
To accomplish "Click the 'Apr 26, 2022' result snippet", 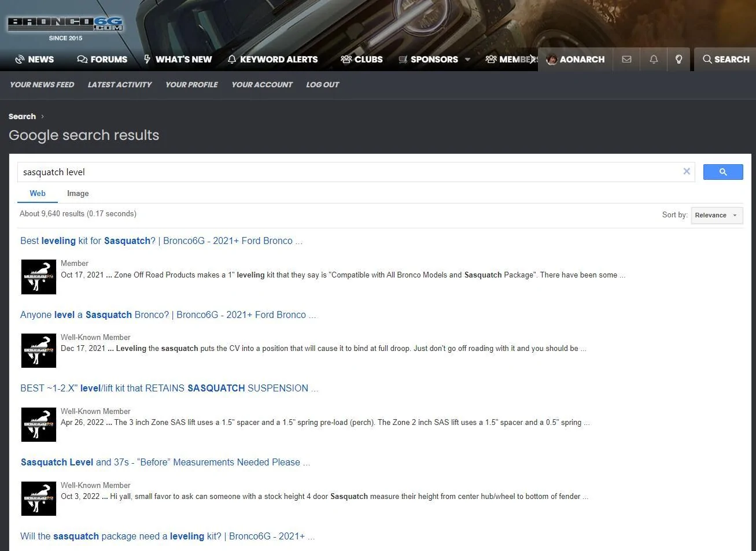I will coord(325,423).
